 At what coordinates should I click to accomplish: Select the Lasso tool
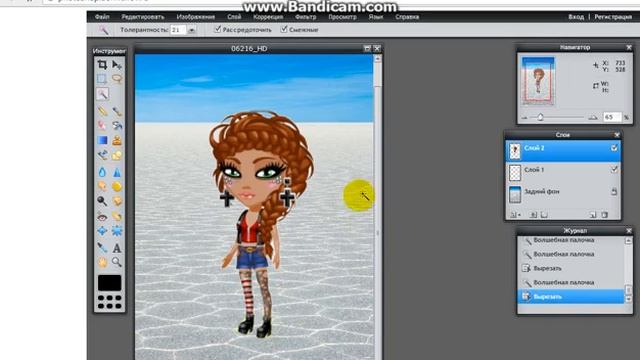(x=117, y=78)
